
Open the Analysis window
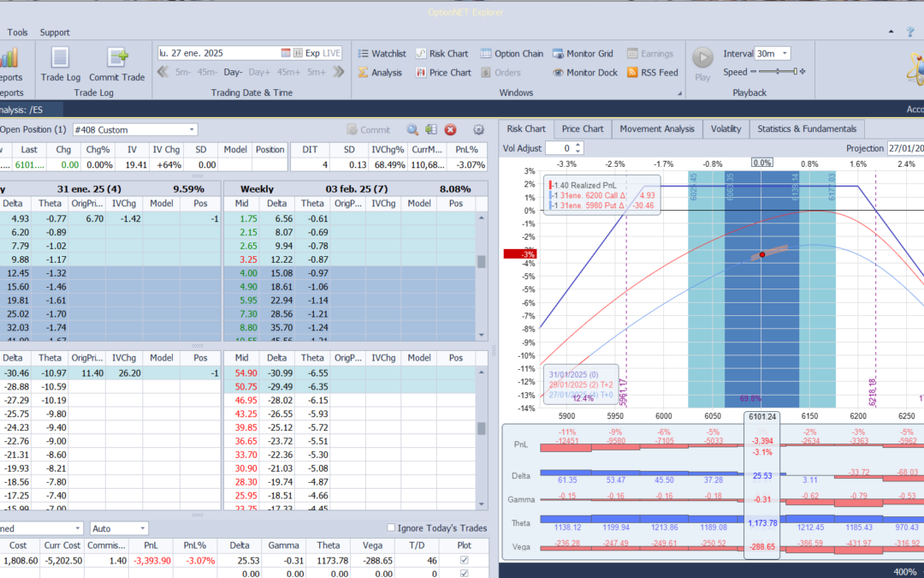(x=380, y=73)
